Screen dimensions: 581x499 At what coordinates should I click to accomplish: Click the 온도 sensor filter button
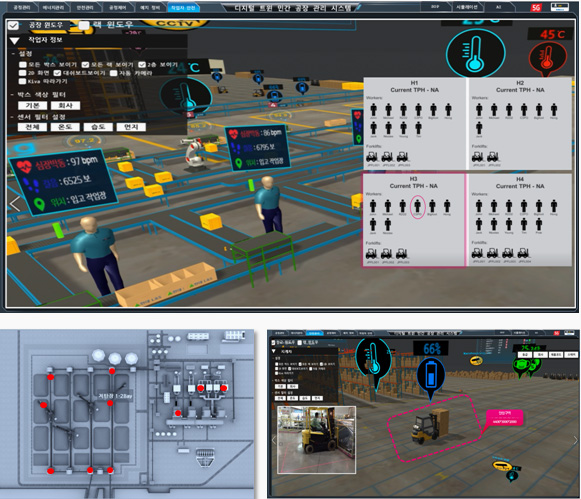65,127
